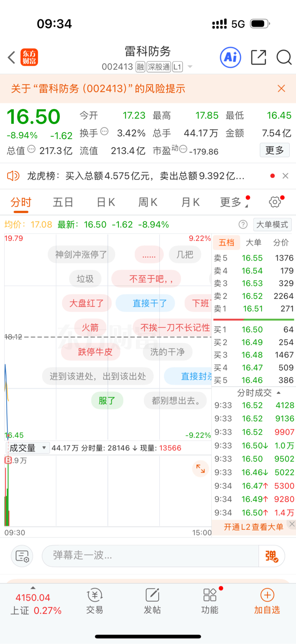Tap the 16.50 large price
Viewport: 296px width, 644px height.
(x=34, y=117)
